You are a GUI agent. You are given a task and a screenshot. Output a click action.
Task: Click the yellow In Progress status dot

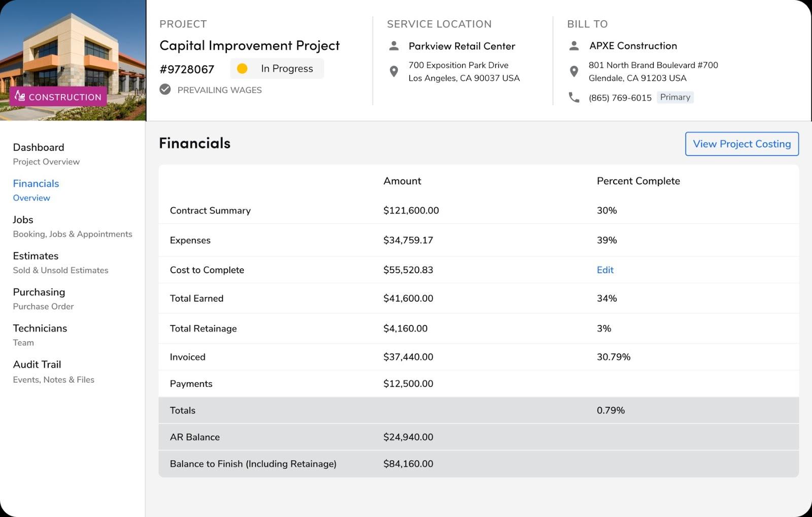click(x=242, y=68)
